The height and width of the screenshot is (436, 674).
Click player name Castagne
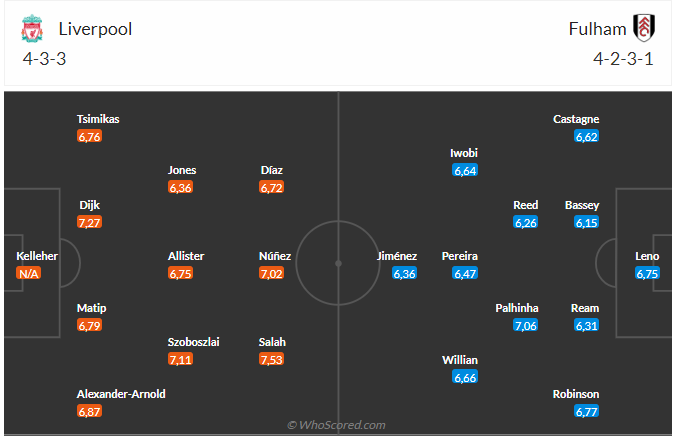coord(576,119)
